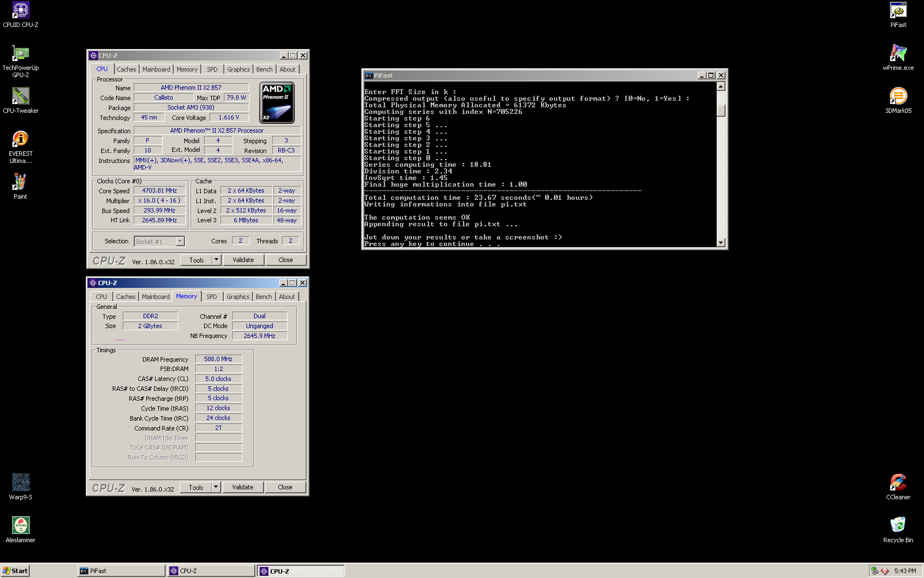The width and height of the screenshot is (924, 578).
Task: Click the Core Speed 4703.81 MHz value
Action: 159,190
